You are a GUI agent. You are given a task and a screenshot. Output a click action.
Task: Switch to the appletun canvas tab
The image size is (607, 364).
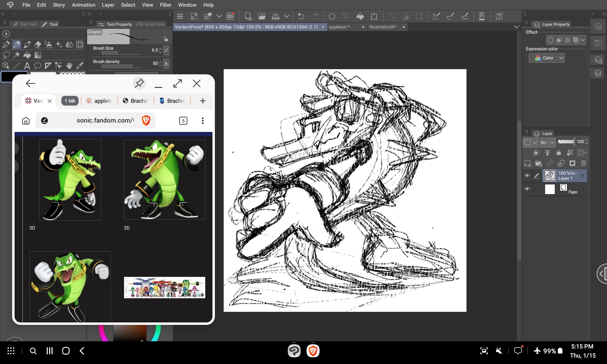click(339, 27)
